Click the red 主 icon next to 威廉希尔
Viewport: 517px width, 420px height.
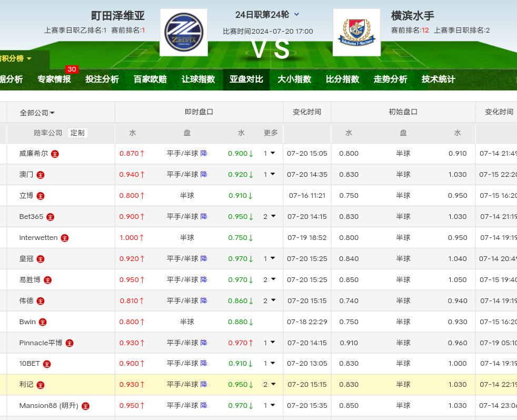point(55,154)
